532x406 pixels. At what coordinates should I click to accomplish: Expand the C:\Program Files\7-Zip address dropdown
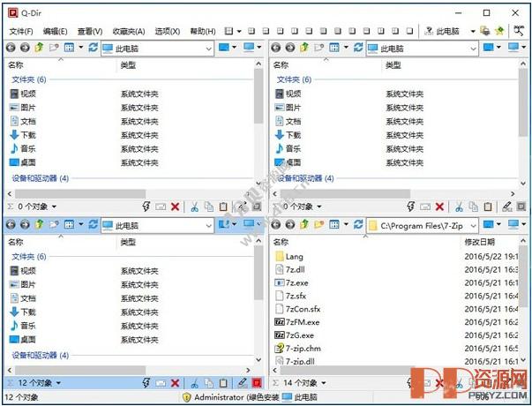474,225
